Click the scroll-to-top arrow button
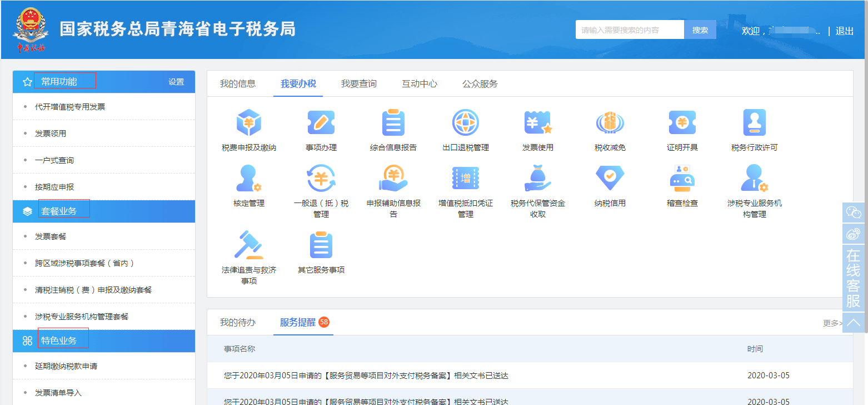The width and height of the screenshot is (868, 405). (x=854, y=323)
